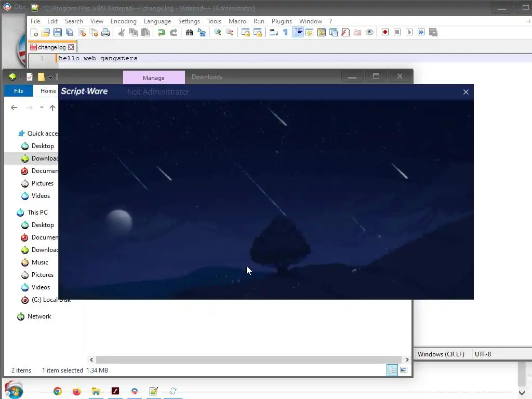Viewport: 532px width, 399px height.
Task: Click Explorer scrollbar left arrow
Action: [91, 360]
